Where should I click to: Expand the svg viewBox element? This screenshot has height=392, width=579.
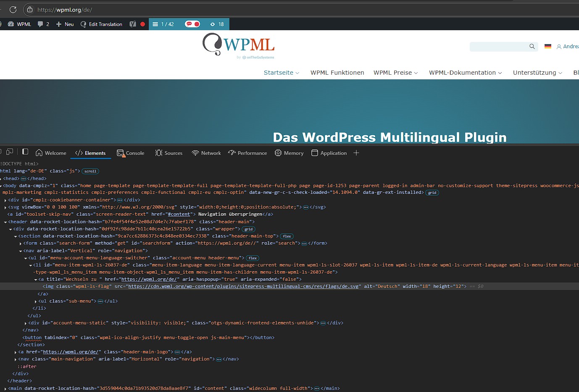coord(5,207)
